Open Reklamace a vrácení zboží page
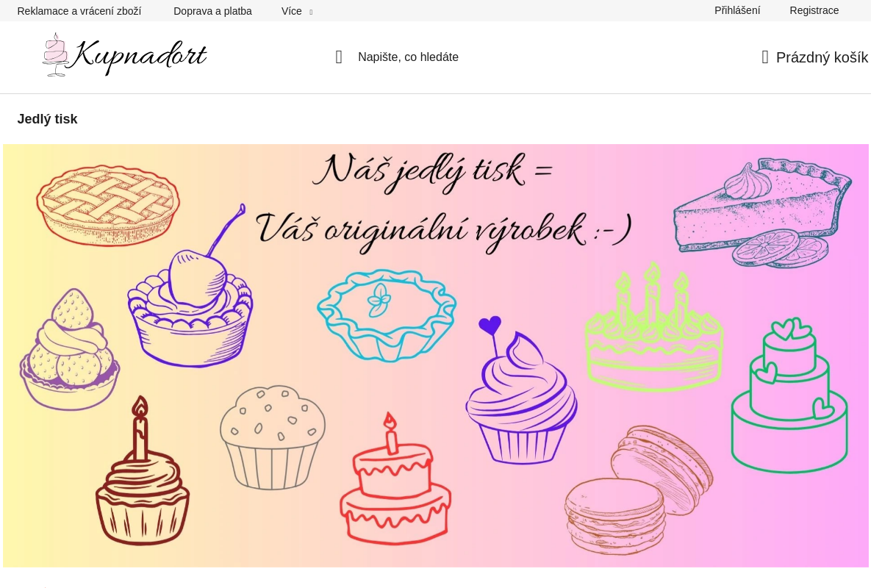 pyautogui.click(x=79, y=11)
